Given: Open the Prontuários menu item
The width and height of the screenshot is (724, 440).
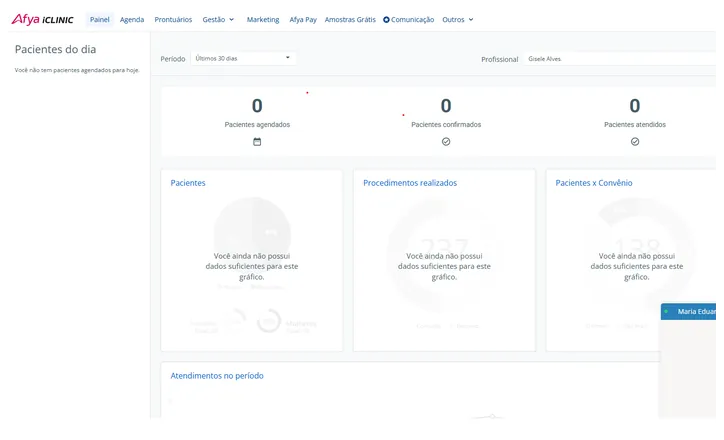Looking at the screenshot, I should pyautogui.click(x=173, y=19).
